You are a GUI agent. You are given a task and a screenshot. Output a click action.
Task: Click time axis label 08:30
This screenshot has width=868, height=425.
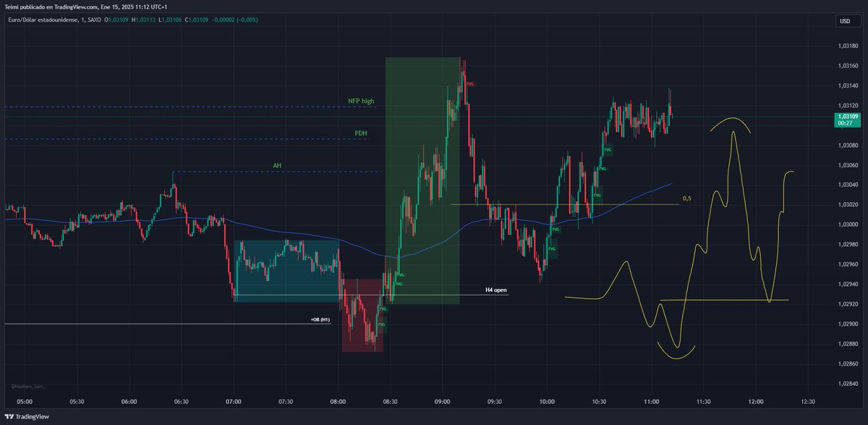[x=391, y=401]
